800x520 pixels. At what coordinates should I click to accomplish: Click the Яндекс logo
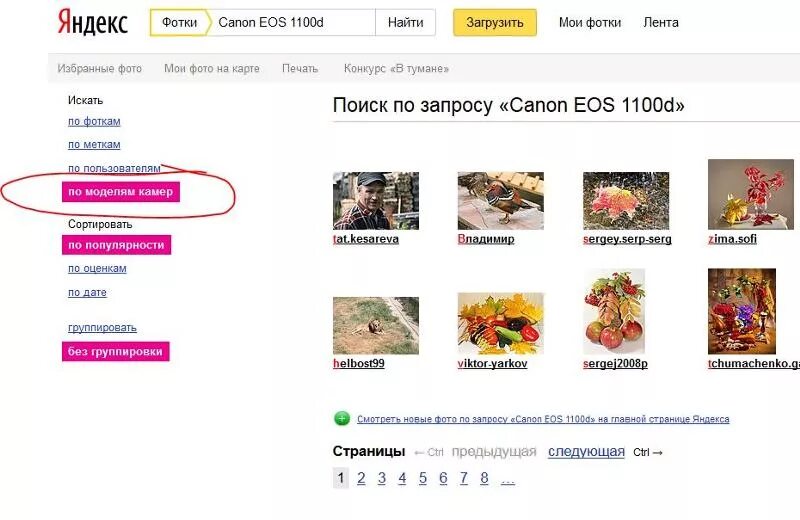(92, 22)
